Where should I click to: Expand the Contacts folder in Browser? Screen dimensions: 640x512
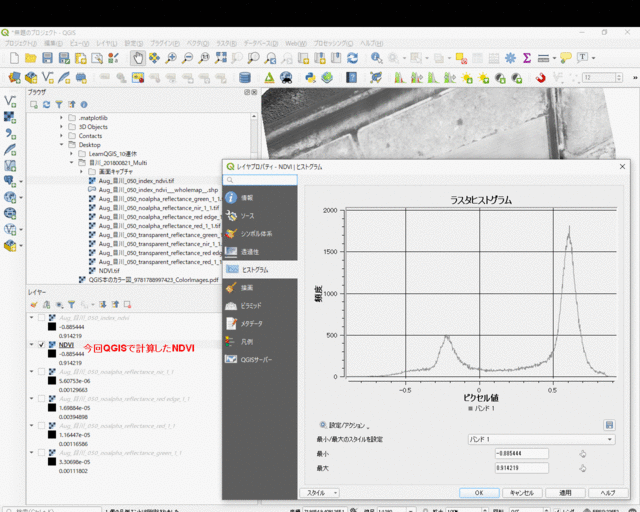[62, 136]
